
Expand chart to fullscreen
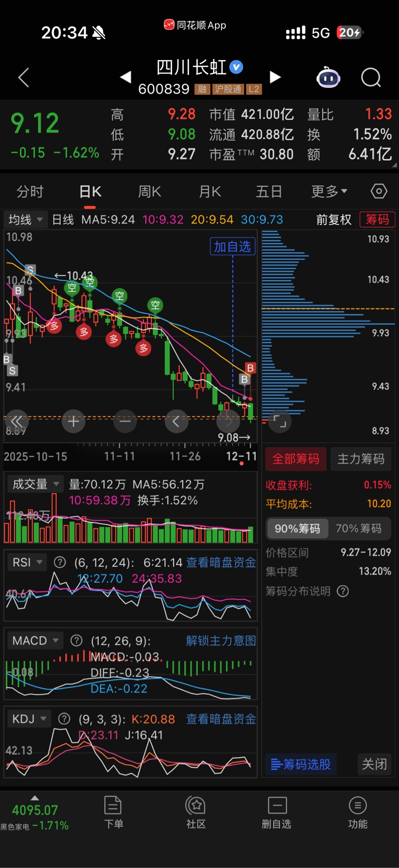280,421
